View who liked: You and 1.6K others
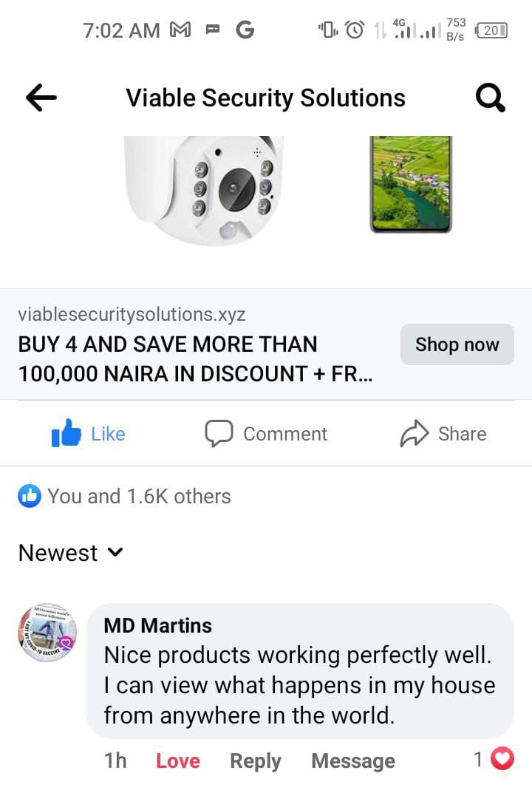The image size is (532, 793). 139,496
